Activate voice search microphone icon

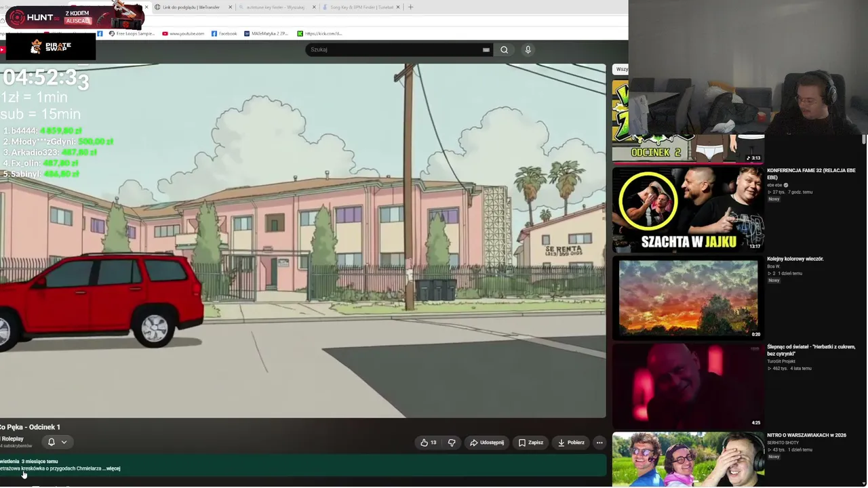click(x=528, y=49)
